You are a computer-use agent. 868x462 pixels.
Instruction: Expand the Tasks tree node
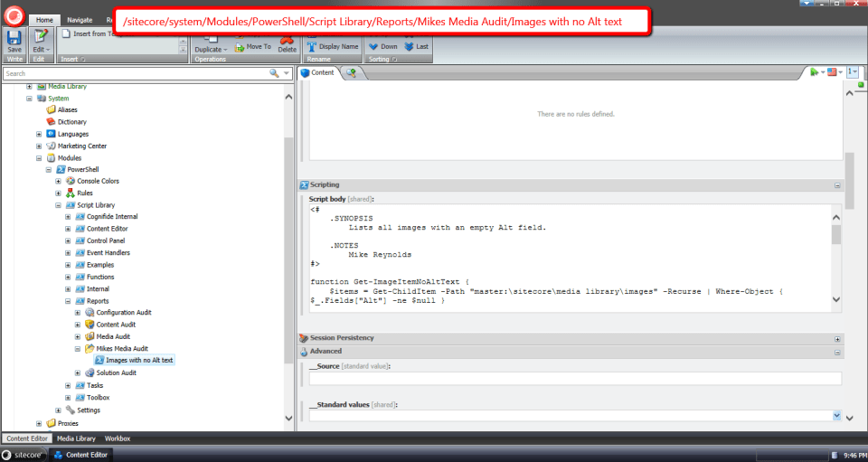[x=68, y=385]
